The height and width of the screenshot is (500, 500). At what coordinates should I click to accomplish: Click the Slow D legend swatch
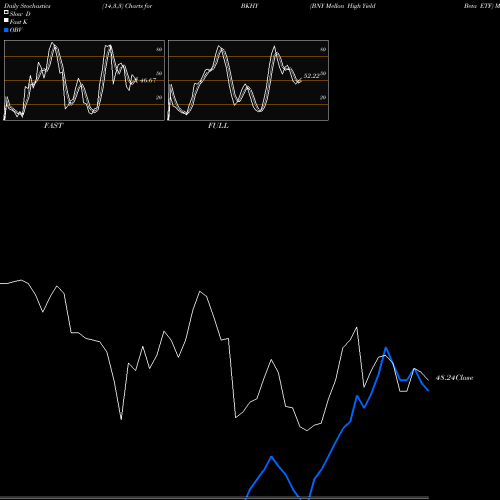coord(6,12)
